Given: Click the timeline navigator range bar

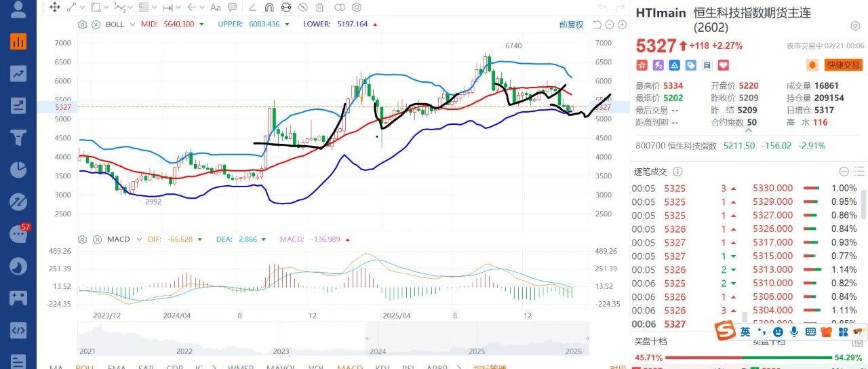Looking at the screenshot, I should pyautogui.click(x=333, y=338).
